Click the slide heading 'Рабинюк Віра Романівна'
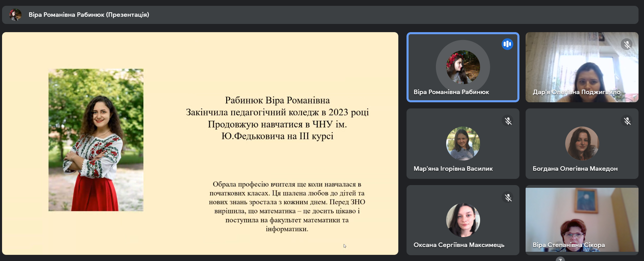This screenshot has width=644, height=261. pyautogui.click(x=278, y=100)
